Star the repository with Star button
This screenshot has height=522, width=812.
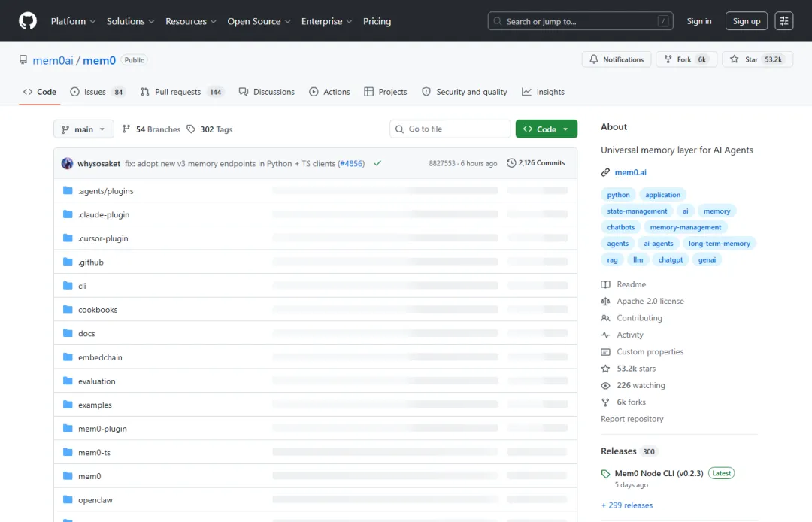click(758, 59)
